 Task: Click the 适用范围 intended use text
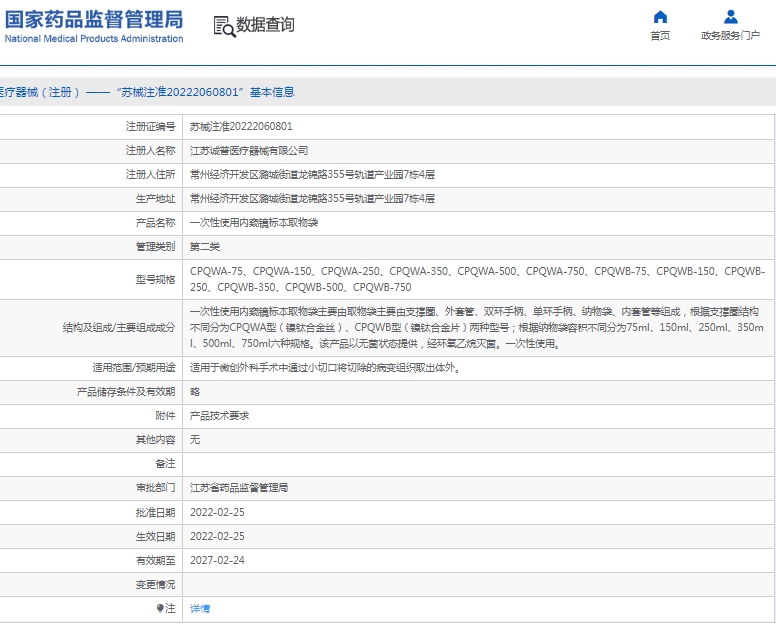tap(325, 367)
